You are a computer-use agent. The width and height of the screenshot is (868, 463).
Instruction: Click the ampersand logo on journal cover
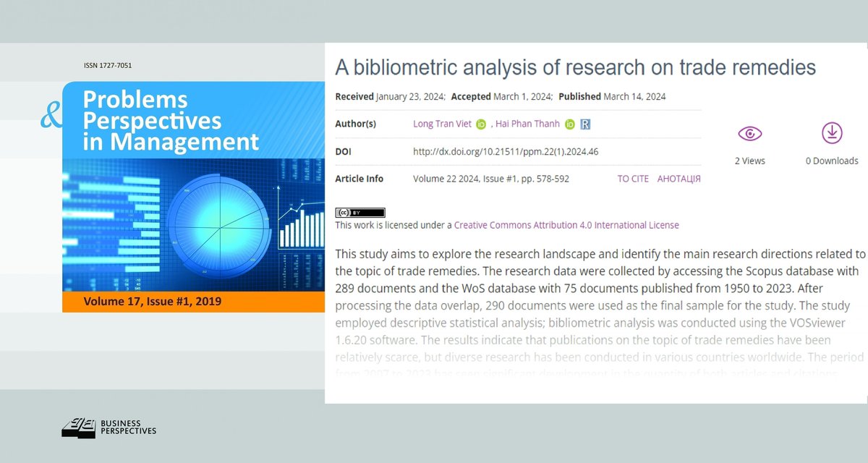click(51, 116)
